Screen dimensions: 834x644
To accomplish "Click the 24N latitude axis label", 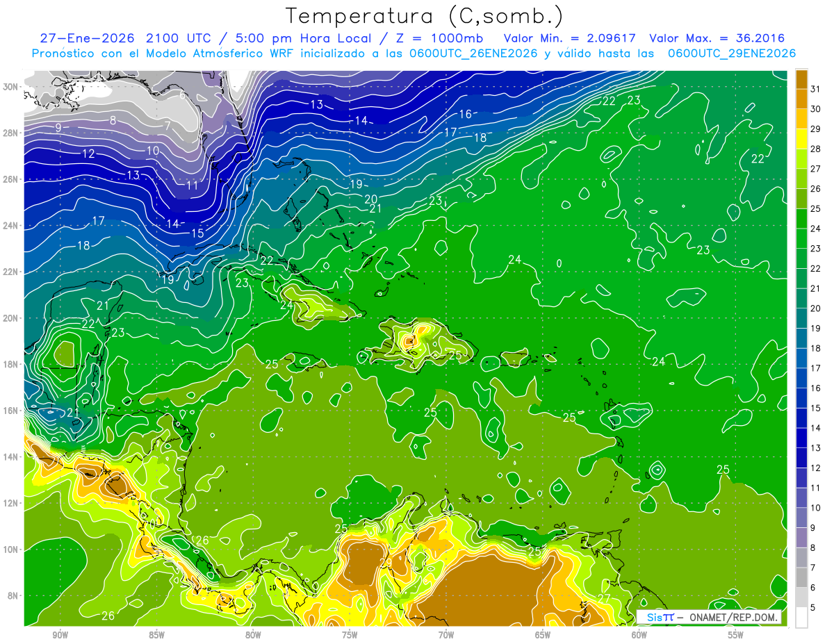I will [x=11, y=226].
